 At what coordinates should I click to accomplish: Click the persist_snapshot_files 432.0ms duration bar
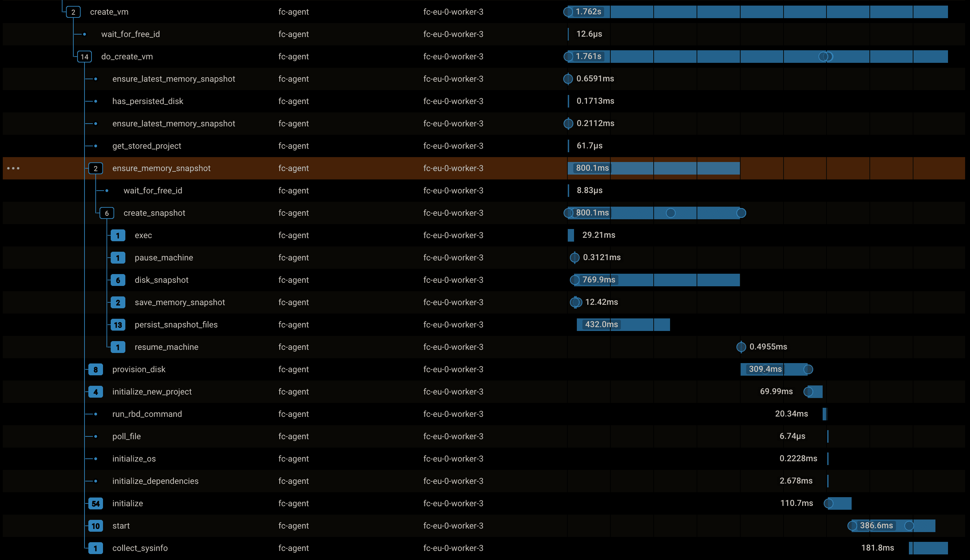coord(623,325)
